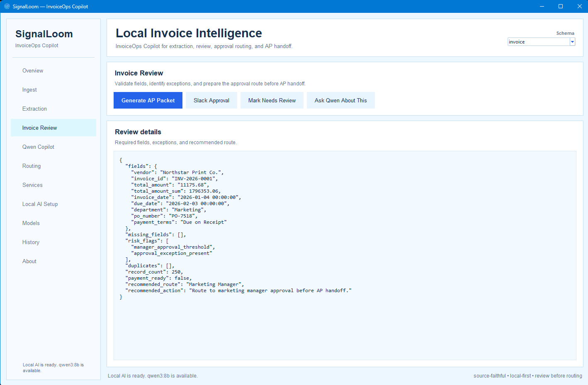Image resolution: width=588 pixels, height=385 pixels.
Task: Open the Services page
Action: 53,185
